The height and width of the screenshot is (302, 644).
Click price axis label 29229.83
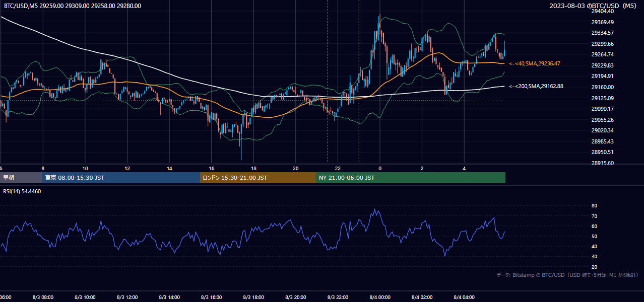[602, 65]
